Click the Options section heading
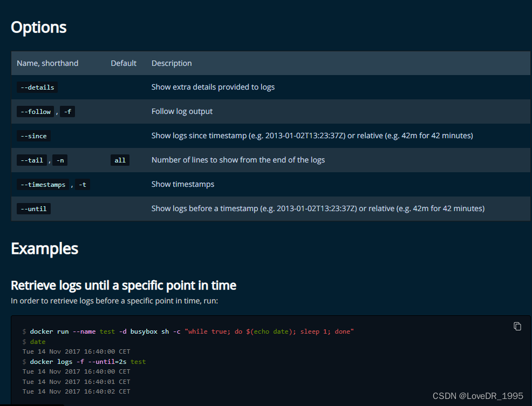 pyautogui.click(x=39, y=28)
